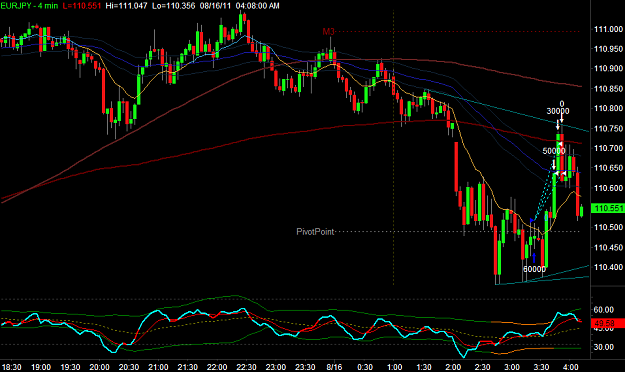625x372 pixels.
Task: Click the 60000 trade size marker
Action: pos(534,269)
